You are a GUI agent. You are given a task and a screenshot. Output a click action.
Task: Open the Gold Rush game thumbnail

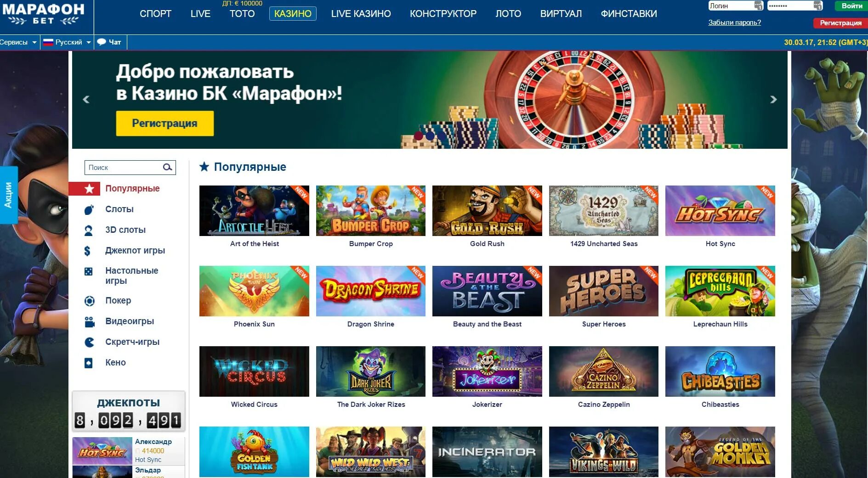487,211
